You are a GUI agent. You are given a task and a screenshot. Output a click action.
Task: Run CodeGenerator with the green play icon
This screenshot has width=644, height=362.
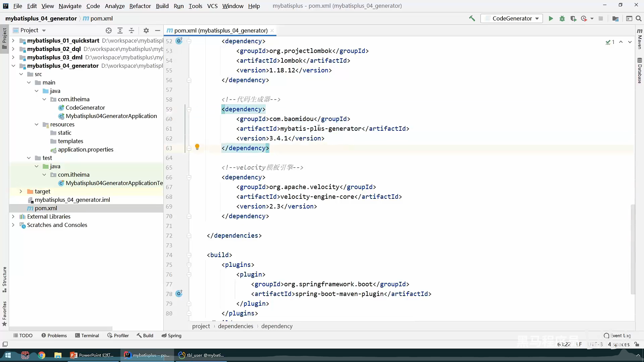[x=551, y=18]
